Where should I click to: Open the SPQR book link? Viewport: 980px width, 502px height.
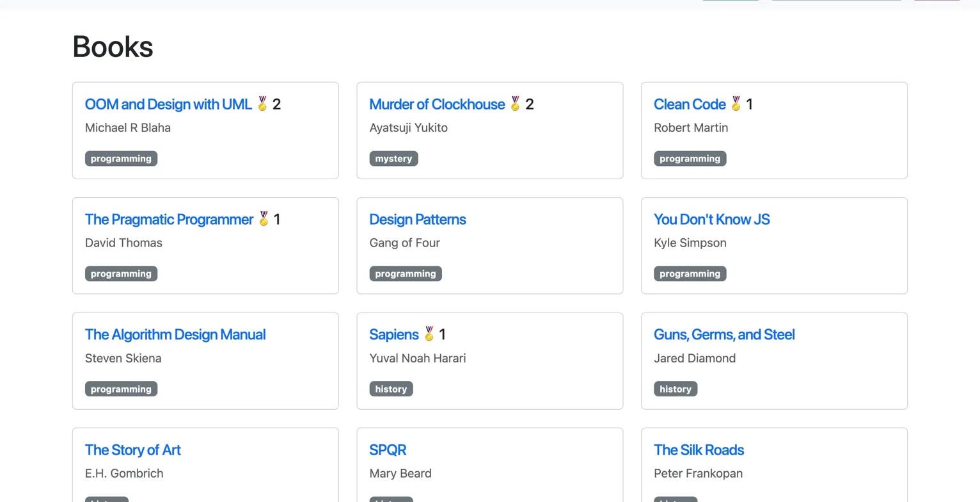pyautogui.click(x=388, y=449)
